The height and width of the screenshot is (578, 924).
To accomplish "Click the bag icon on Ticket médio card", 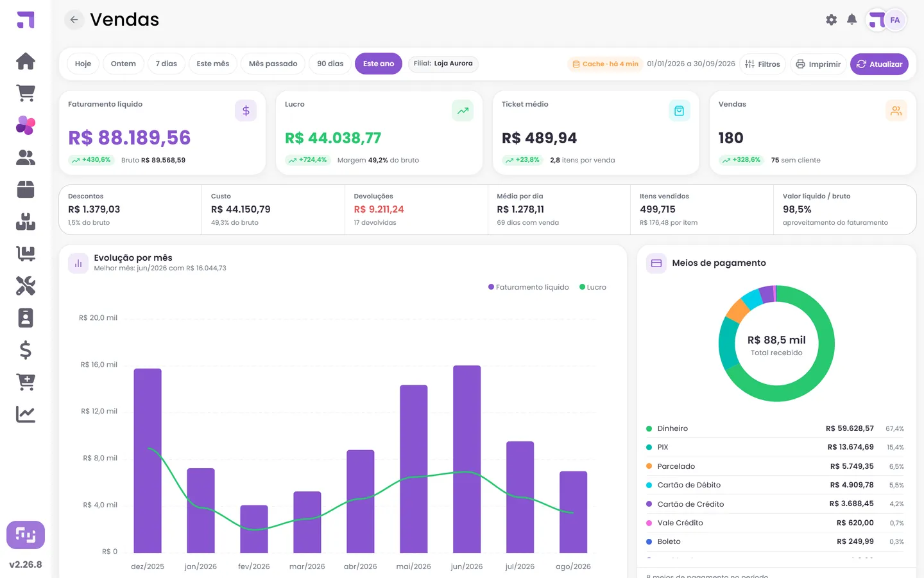I will [680, 111].
